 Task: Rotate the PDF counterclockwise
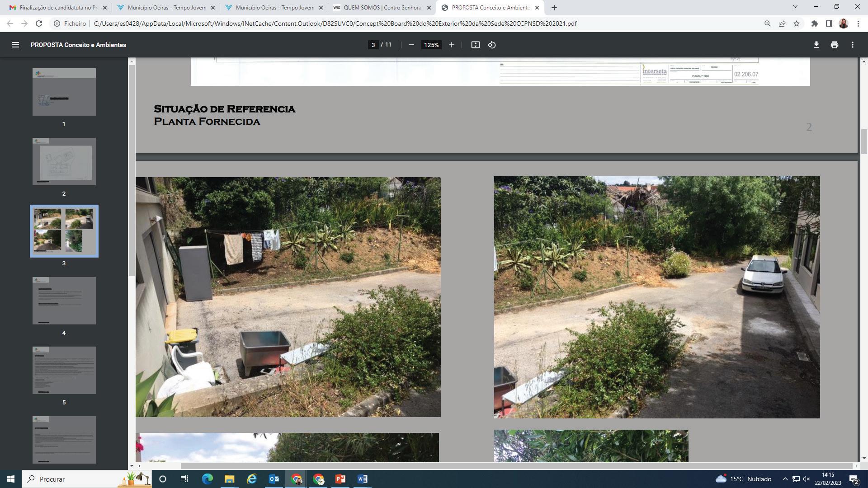pyautogui.click(x=492, y=45)
